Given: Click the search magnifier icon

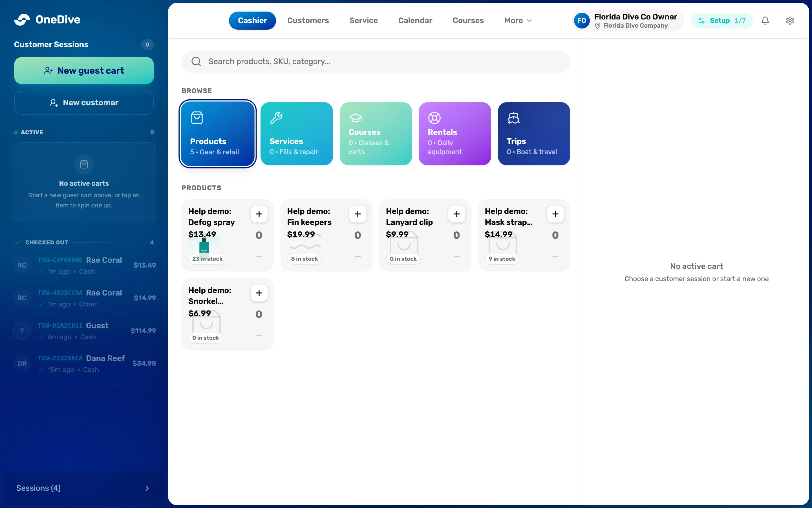Looking at the screenshot, I should pos(196,62).
